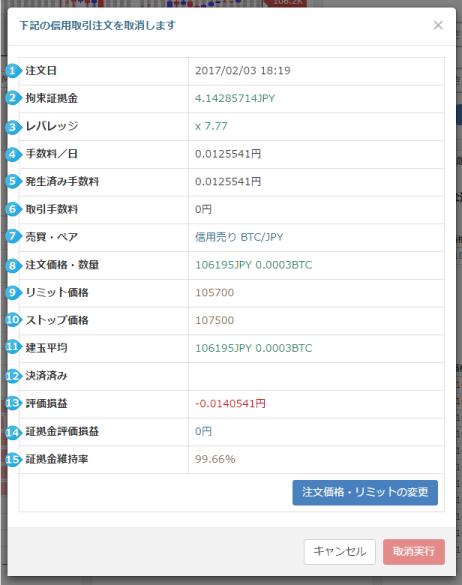Click the stop price value 107500

[x=215, y=320]
